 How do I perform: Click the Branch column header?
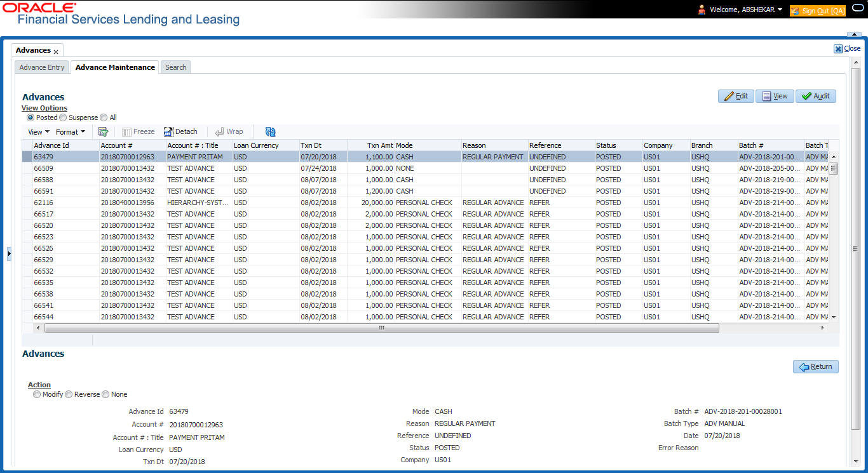click(714, 145)
